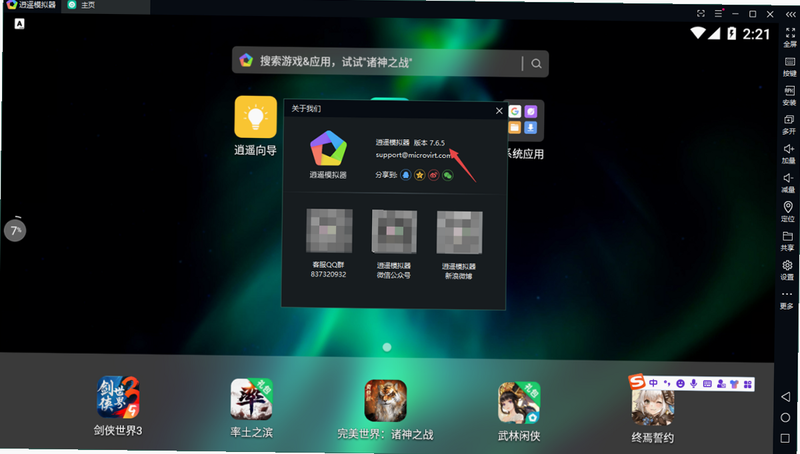800x454 pixels.
Task: Share to QQ Zone star icon
Action: [x=419, y=175]
